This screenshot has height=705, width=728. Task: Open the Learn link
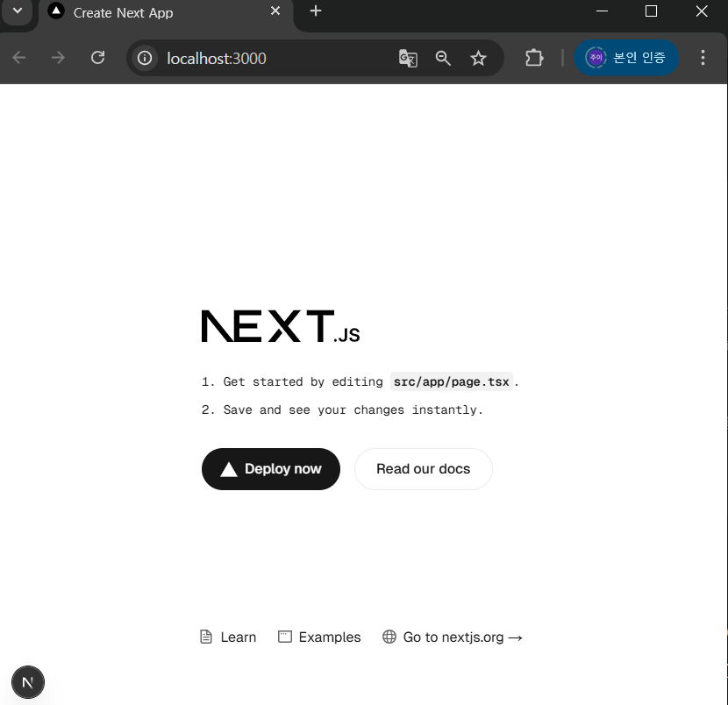228,637
